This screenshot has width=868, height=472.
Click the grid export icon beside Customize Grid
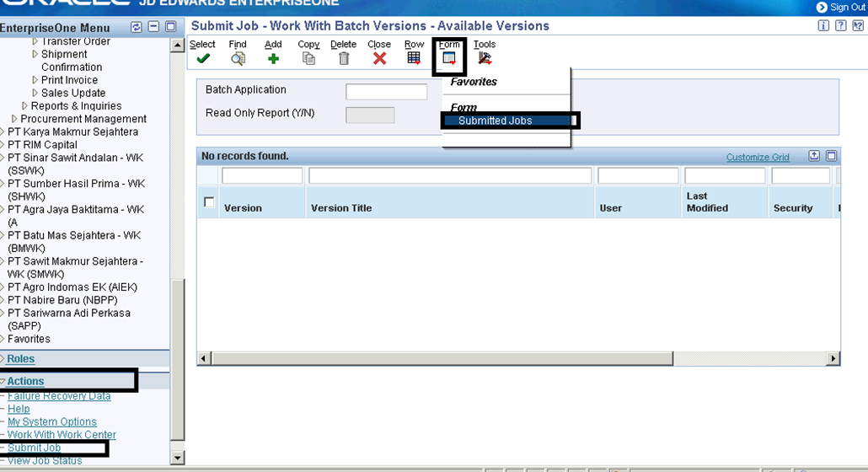click(x=814, y=155)
